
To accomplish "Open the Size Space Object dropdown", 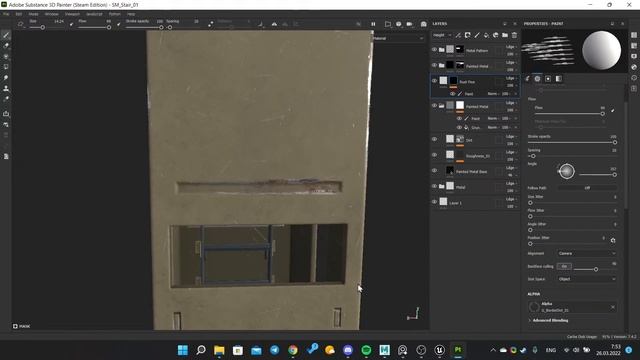I will [x=587, y=279].
